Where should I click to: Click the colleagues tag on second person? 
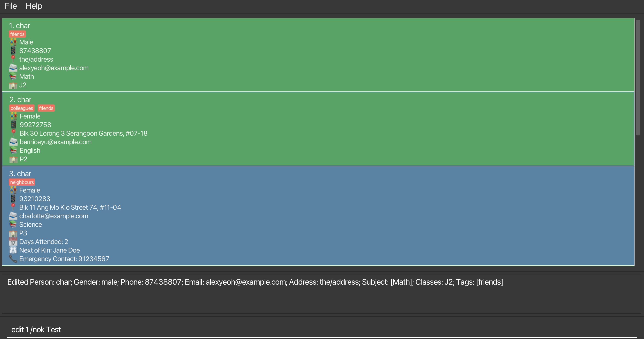pos(22,108)
